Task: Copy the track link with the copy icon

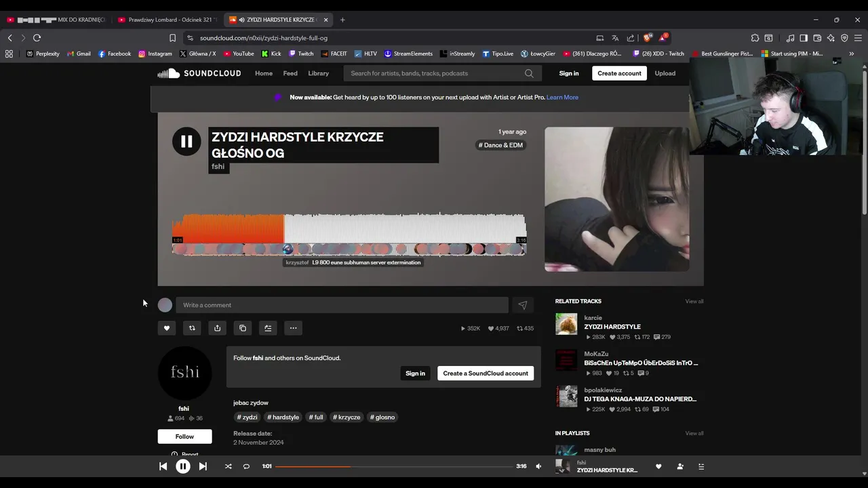Action: coord(243,328)
